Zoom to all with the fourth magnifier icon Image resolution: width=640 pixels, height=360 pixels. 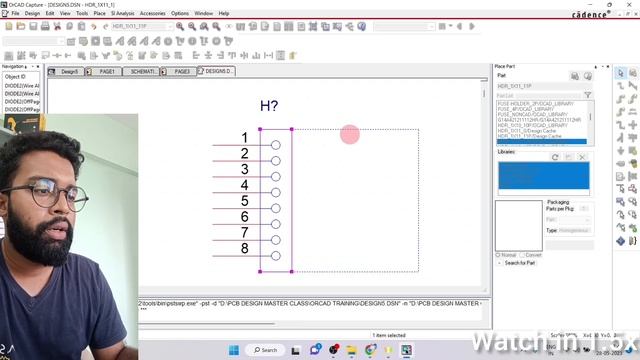pyautogui.click(x=216, y=27)
